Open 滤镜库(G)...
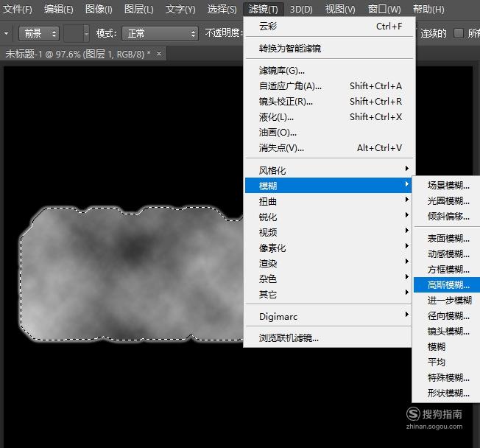The width and height of the screenshot is (480, 448). [x=329, y=71]
